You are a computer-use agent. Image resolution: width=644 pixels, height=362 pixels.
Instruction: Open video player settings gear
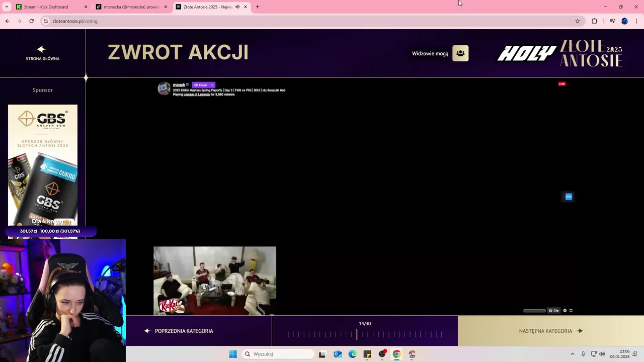point(565,311)
